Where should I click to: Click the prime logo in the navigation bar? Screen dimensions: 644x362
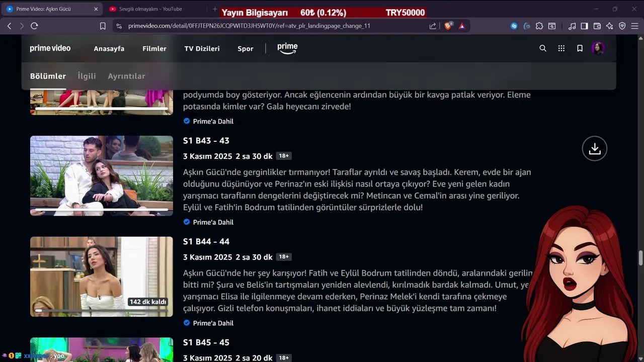[287, 48]
